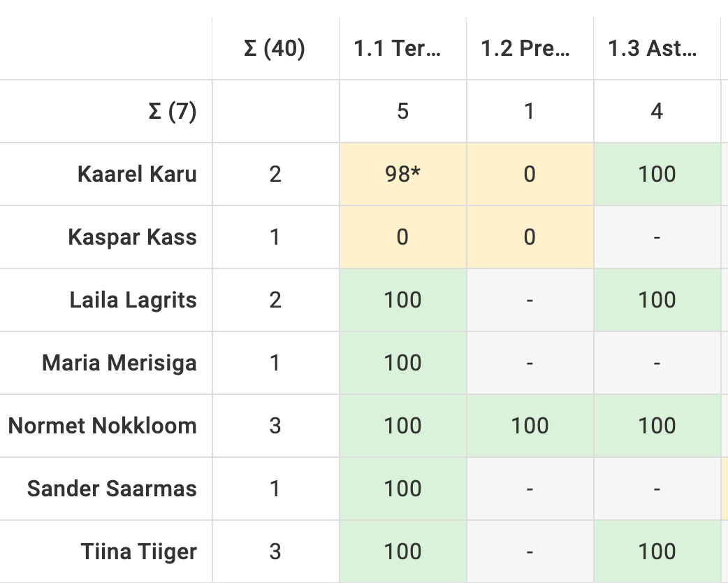Viewport: 728px width, 583px height.
Task: Select student name Kaarel Karu
Action: coord(137,174)
